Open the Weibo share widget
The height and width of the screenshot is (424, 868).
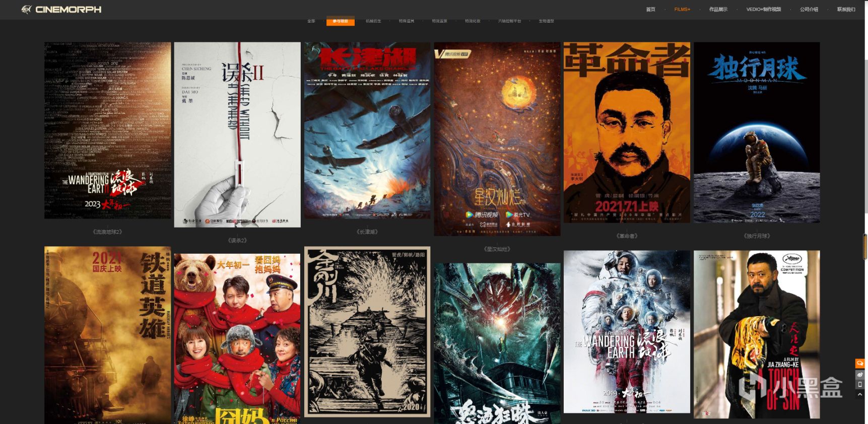[x=860, y=375]
